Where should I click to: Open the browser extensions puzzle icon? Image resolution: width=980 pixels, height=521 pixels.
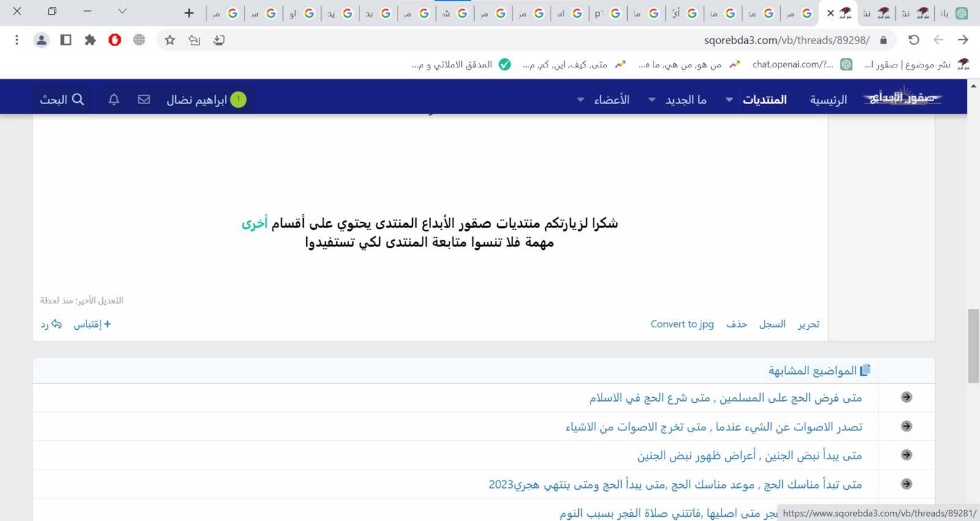pyautogui.click(x=90, y=40)
